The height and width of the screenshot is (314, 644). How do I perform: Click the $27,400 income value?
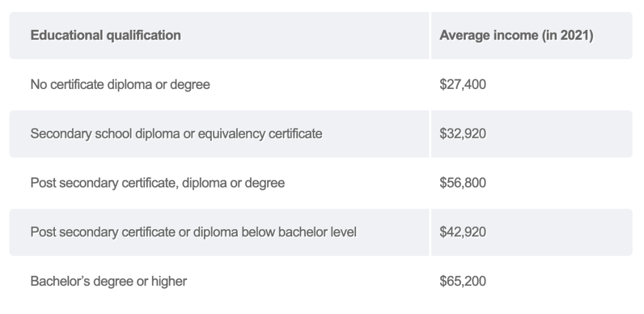463,85
